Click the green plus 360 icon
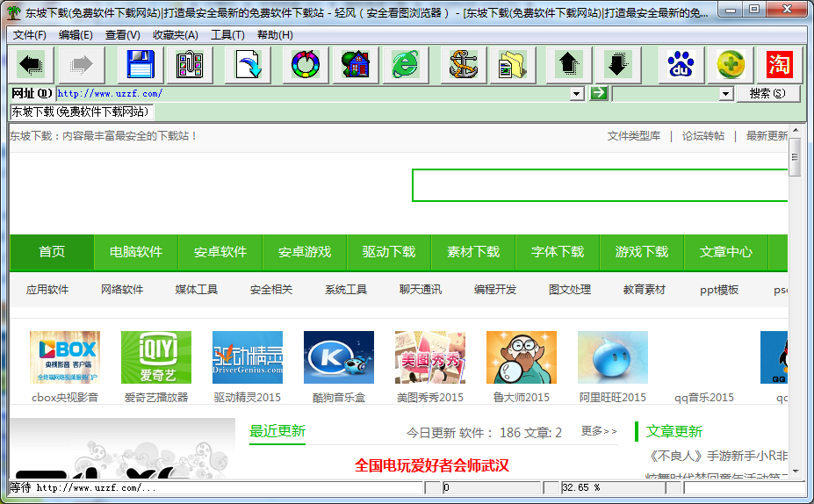This screenshot has height=504, width=814. point(731,65)
